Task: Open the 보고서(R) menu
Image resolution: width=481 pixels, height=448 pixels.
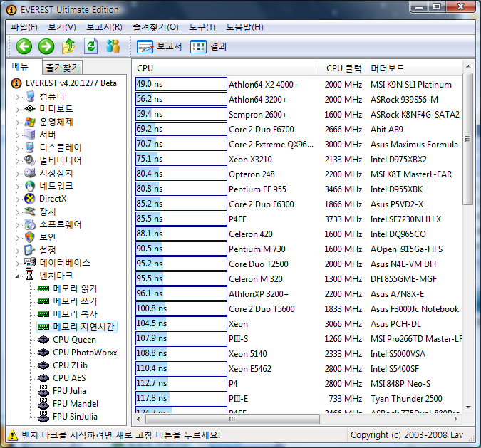Action: click(104, 27)
